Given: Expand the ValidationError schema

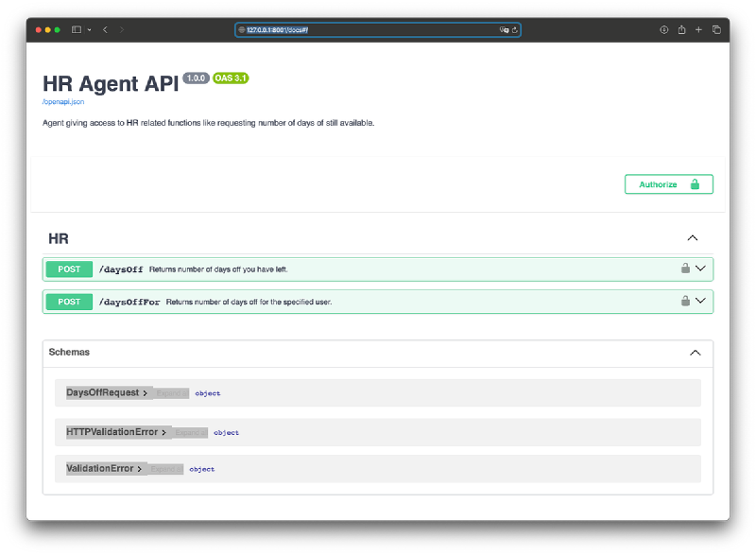Looking at the screenshot, I should (104, 469).
